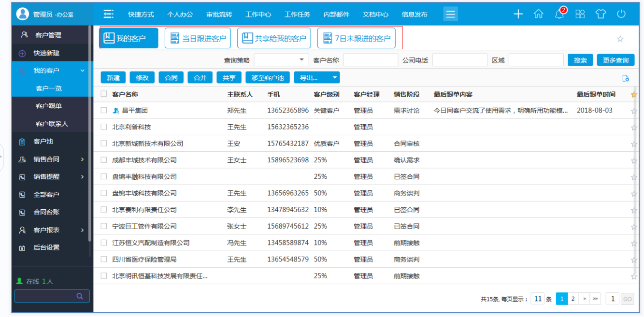Open 审批流转 in the top menu
The height and width of the screenshot is (317, 644).
click(219, 14)
